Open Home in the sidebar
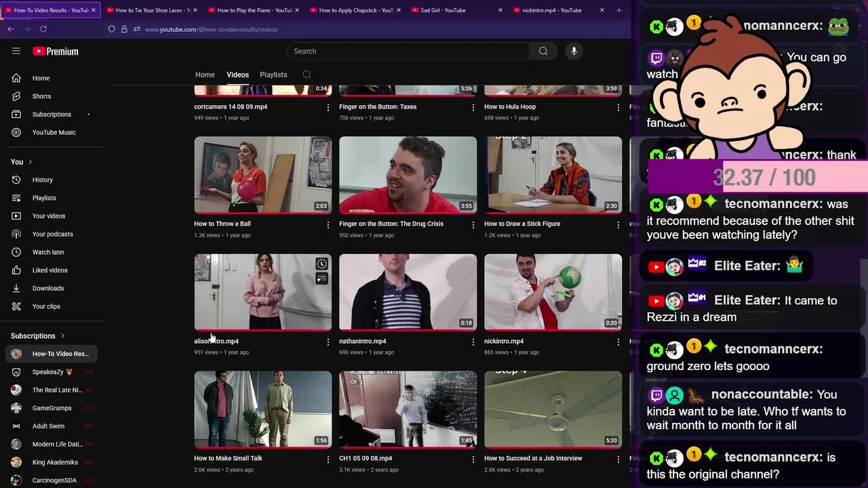868x488 pixels. (52, 78)
